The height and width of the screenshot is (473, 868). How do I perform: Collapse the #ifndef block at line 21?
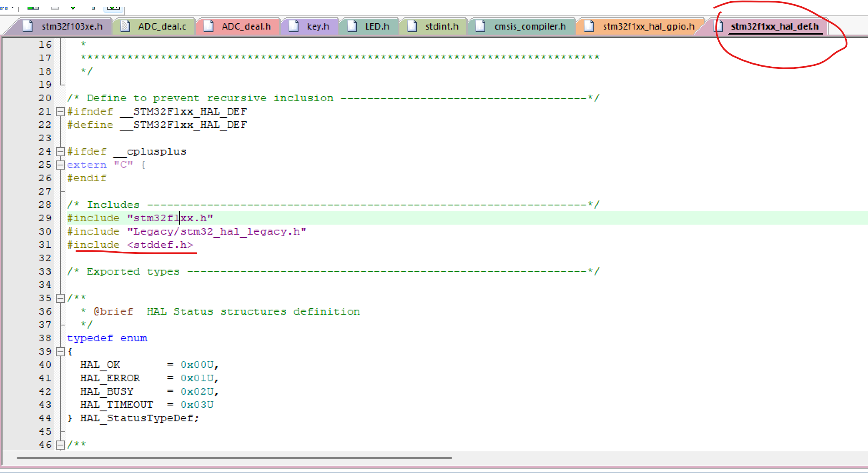pos(60,112)
